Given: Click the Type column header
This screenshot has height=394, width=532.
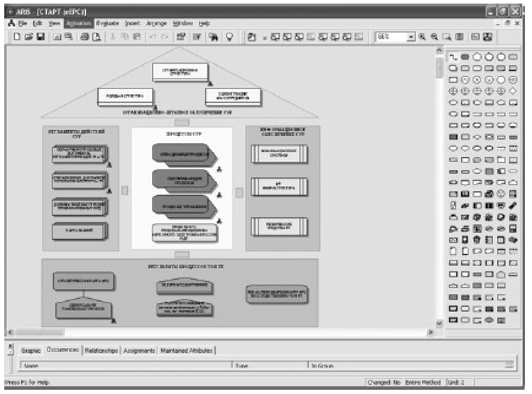Looking at the screenshot, I should click(x=271, y=366).
